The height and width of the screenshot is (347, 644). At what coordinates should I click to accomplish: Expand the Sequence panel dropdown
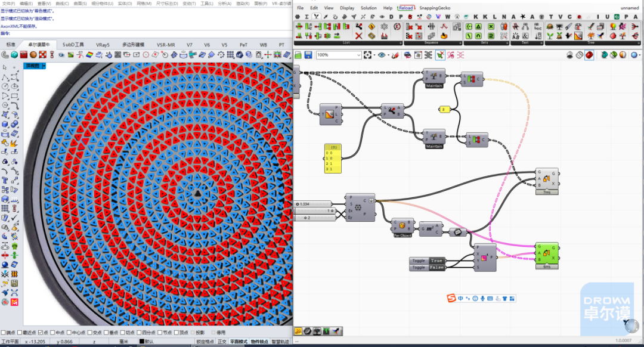coord(460,43)
